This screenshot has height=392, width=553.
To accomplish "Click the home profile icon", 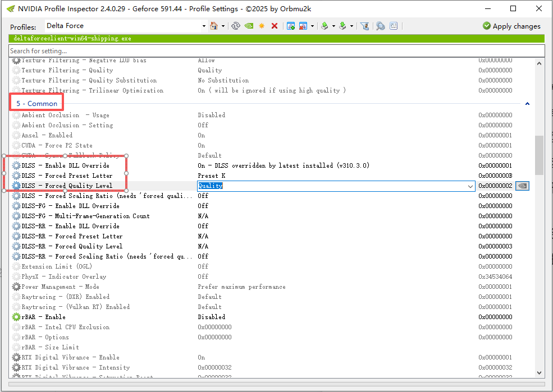I will pyautogui.click(x=214, y=26).
